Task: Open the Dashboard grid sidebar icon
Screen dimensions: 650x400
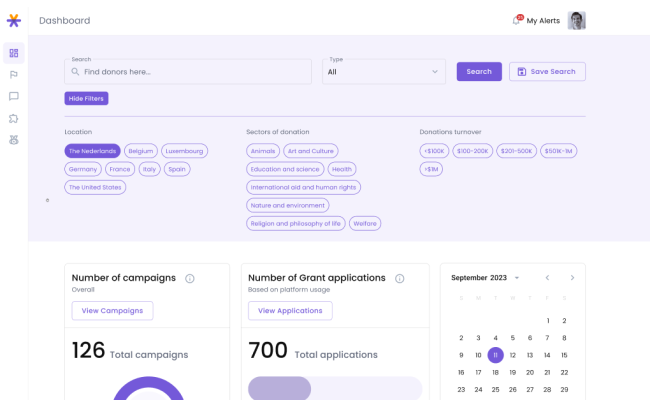Action: point(14,53)
